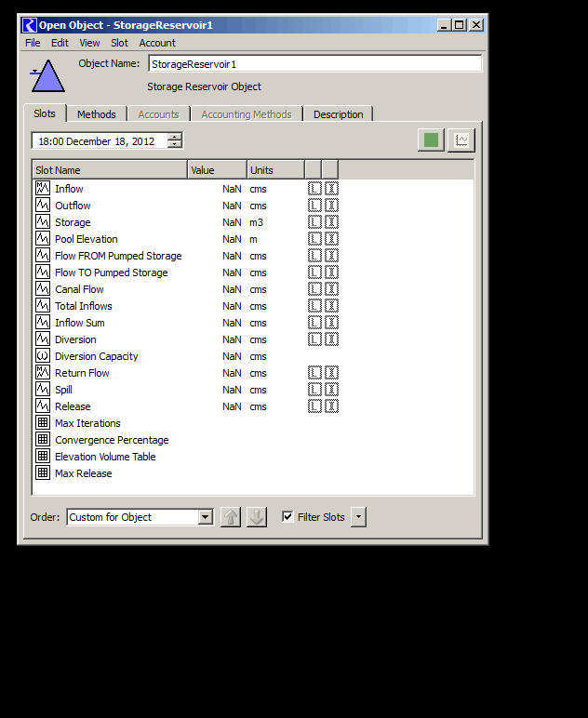
Task: Click the move slot up arrow button
Action: coord(231,517)
